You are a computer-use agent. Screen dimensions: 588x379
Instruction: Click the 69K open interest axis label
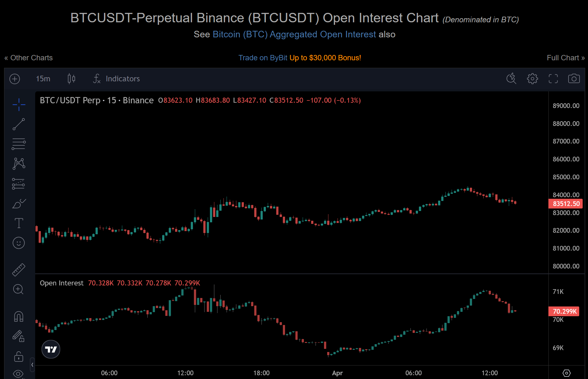[558, 348]
